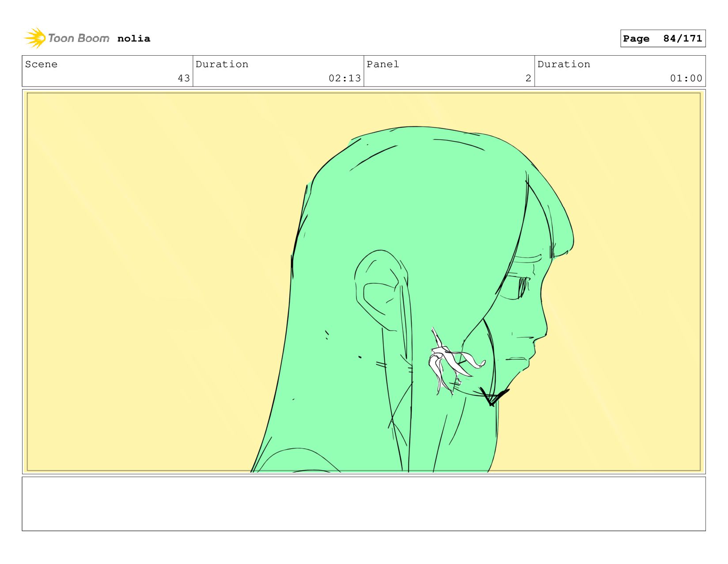
Task: Select the panel number '2'
Action: coord(528,78)
